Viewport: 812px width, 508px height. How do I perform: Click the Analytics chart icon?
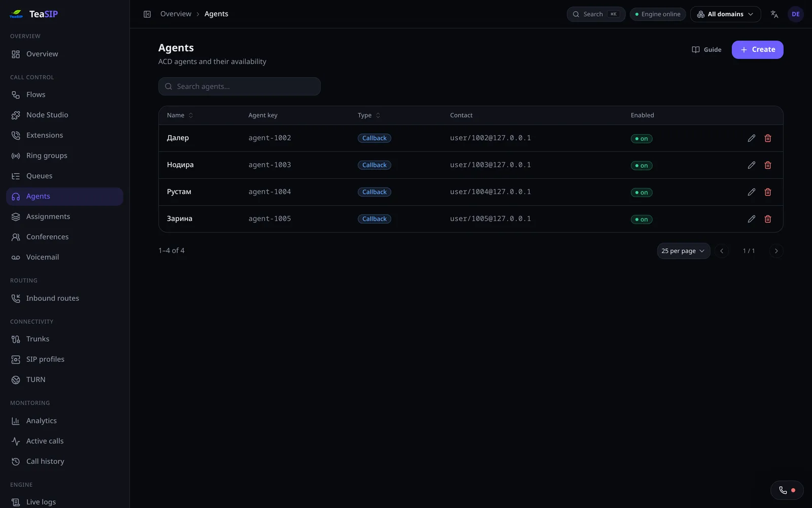click(x=16, y=421)
